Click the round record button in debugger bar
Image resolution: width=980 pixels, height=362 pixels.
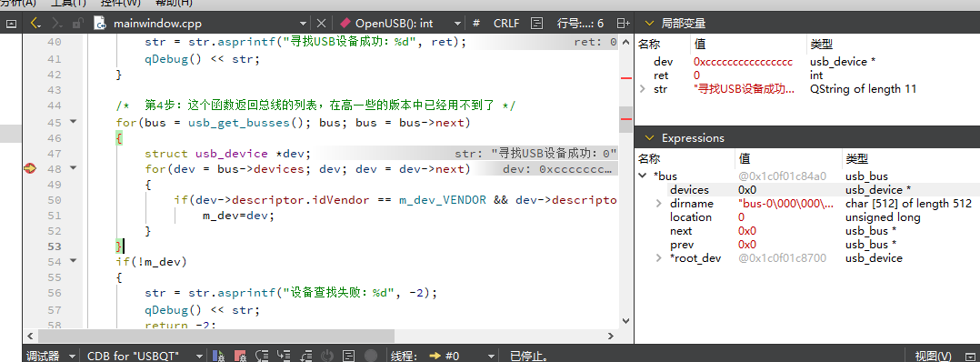(371, 356)
